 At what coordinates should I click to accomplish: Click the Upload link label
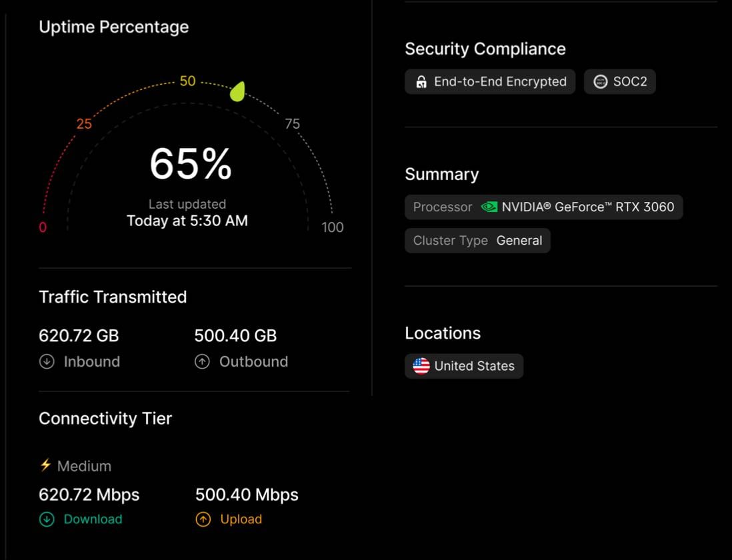(x=241, y=519)
